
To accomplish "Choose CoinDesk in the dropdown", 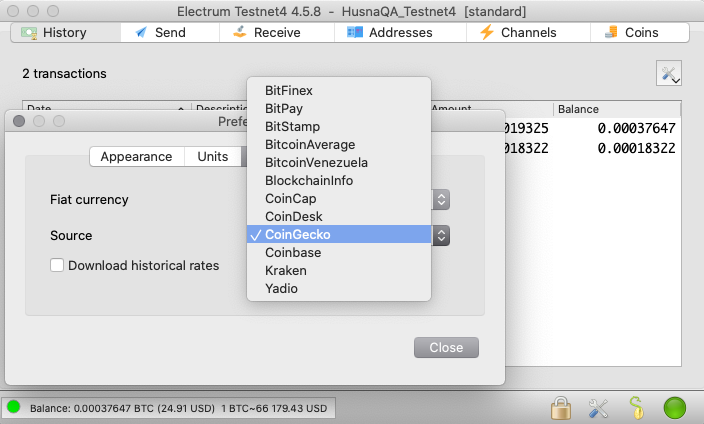I will point(339,216).
